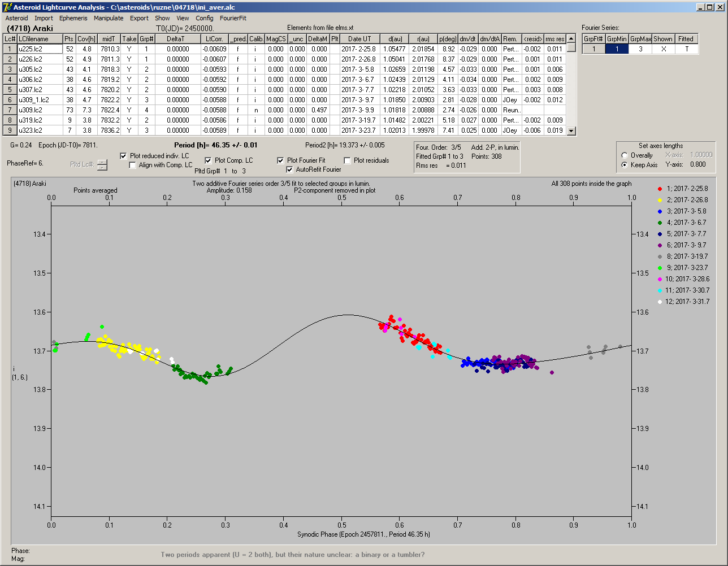Click the Pltd Lc# stepper arrows
728x566 pixels.
(102, 164)
